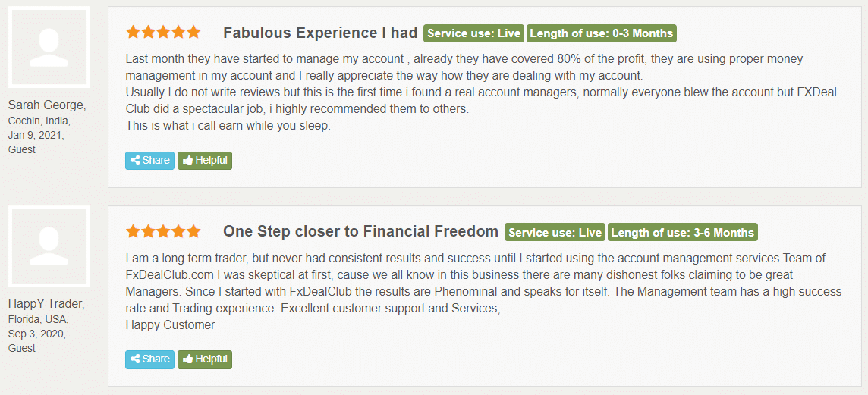Click the reviewer name Sarah George

point(47,105)
